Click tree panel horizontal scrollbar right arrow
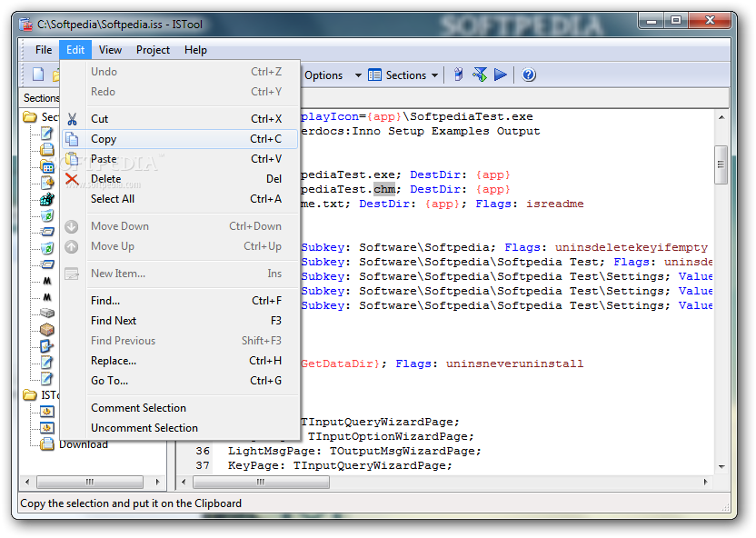 [x=157, y=482]
